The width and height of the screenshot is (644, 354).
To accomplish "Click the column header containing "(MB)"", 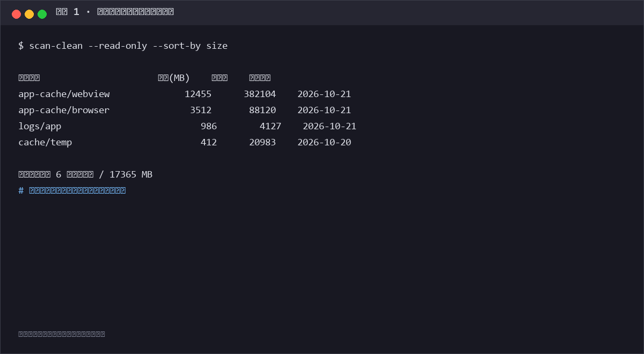I will tap(174, 78).
